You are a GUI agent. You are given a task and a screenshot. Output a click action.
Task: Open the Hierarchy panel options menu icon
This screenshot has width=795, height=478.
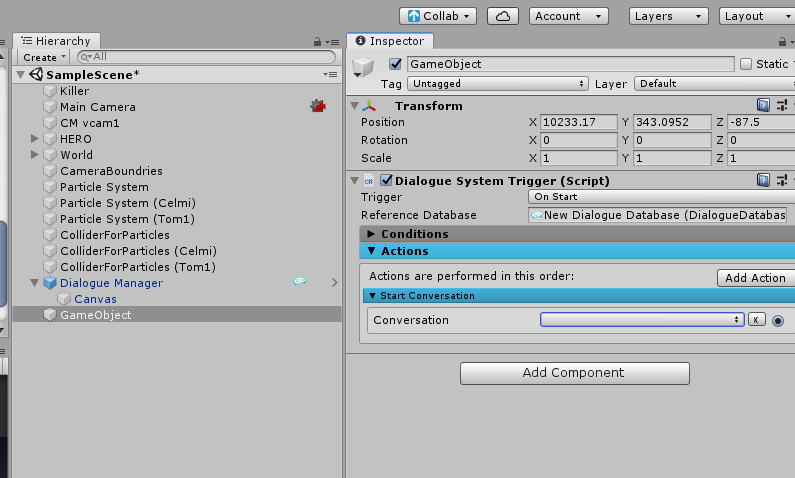(333, 42)
